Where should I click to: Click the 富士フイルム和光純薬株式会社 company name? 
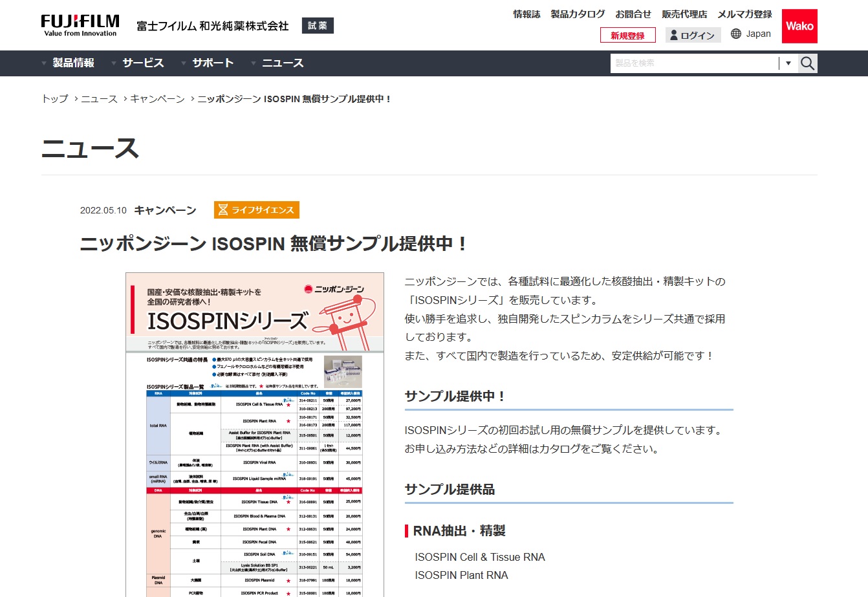tap(213, 26)
